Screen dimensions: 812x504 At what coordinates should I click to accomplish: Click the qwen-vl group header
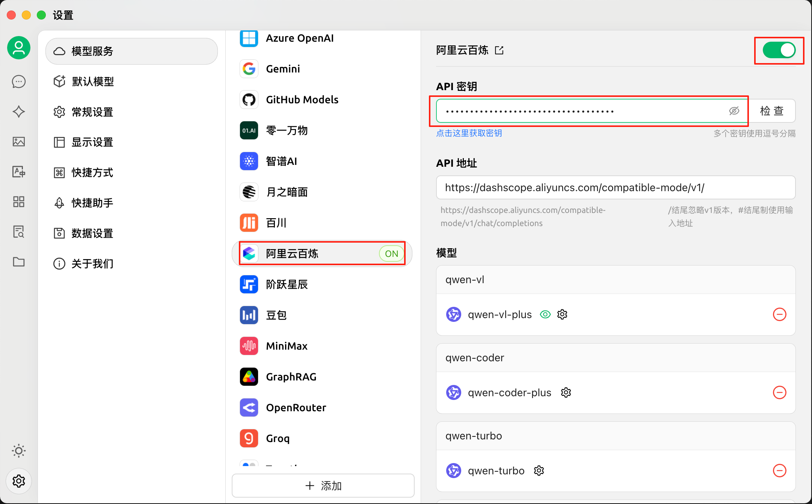(616, 280)
